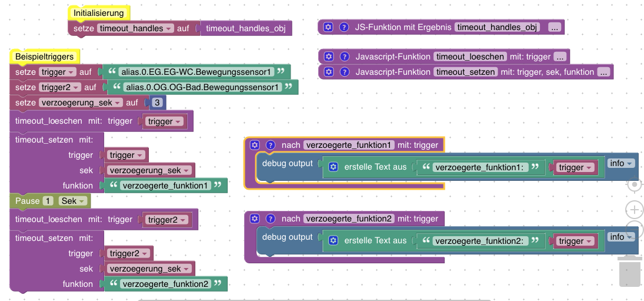
Task: Edit code via '...' on timeout_setzen function
Action: pos(603,72)
